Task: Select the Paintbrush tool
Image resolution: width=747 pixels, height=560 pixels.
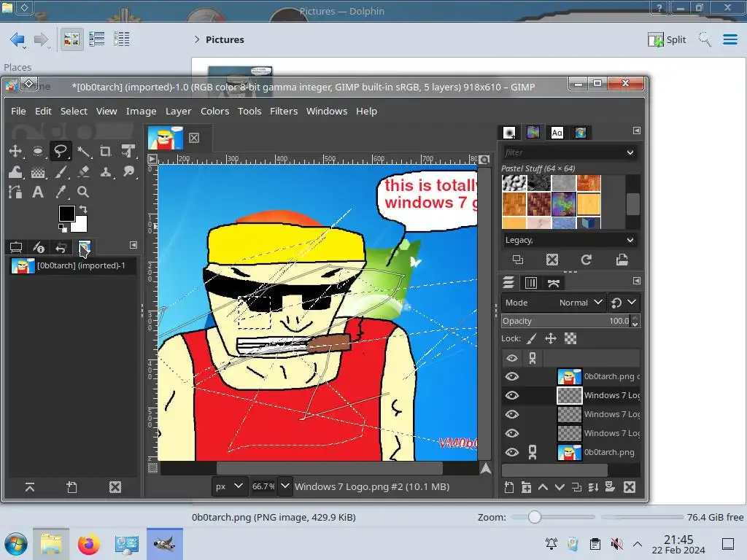Action: 61,172
